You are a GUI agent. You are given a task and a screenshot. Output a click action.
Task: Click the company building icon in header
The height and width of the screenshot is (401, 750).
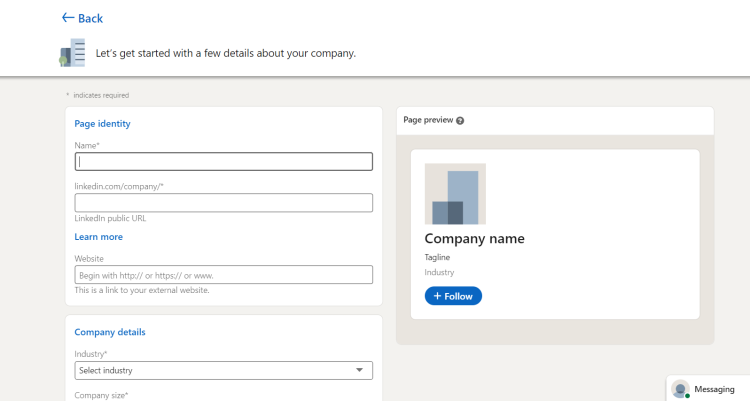pos(72,53)
